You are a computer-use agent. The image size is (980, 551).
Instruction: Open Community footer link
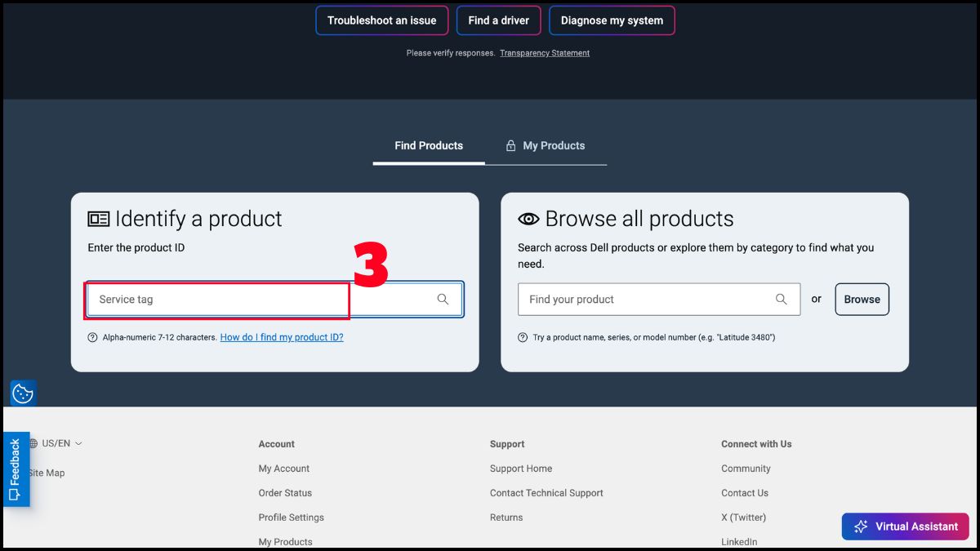point(746,469)
